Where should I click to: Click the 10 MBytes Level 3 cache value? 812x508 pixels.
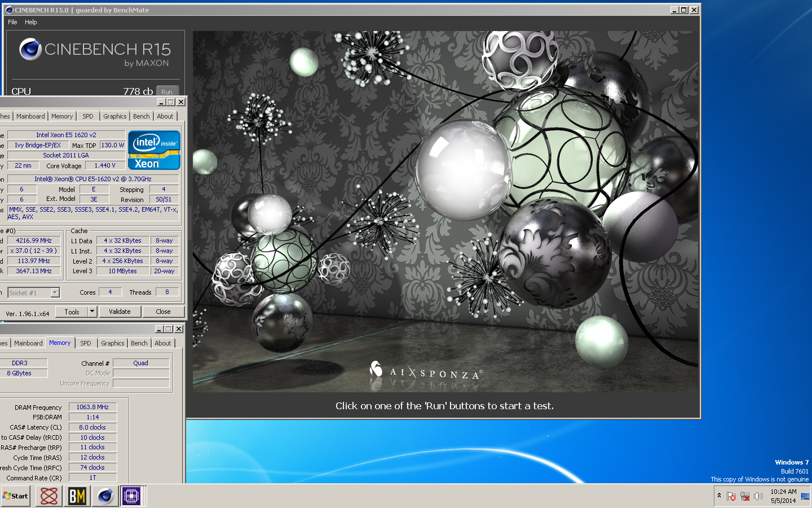[123, 271]
